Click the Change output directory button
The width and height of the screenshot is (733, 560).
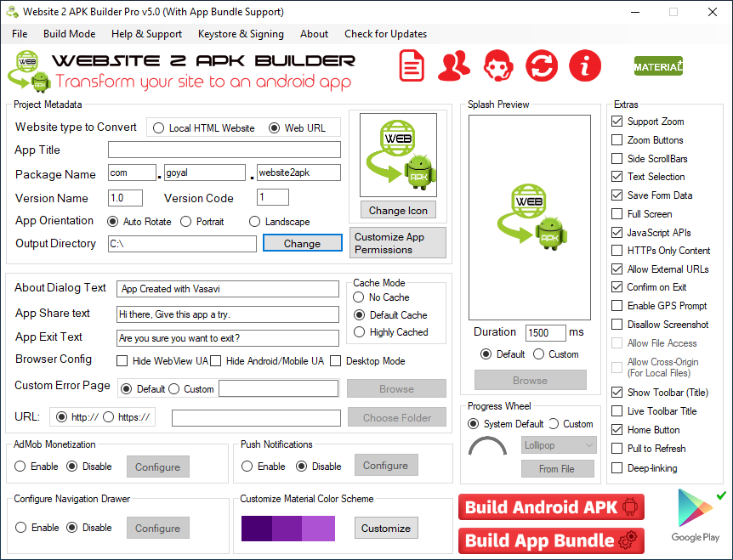[x=303, y=243]
